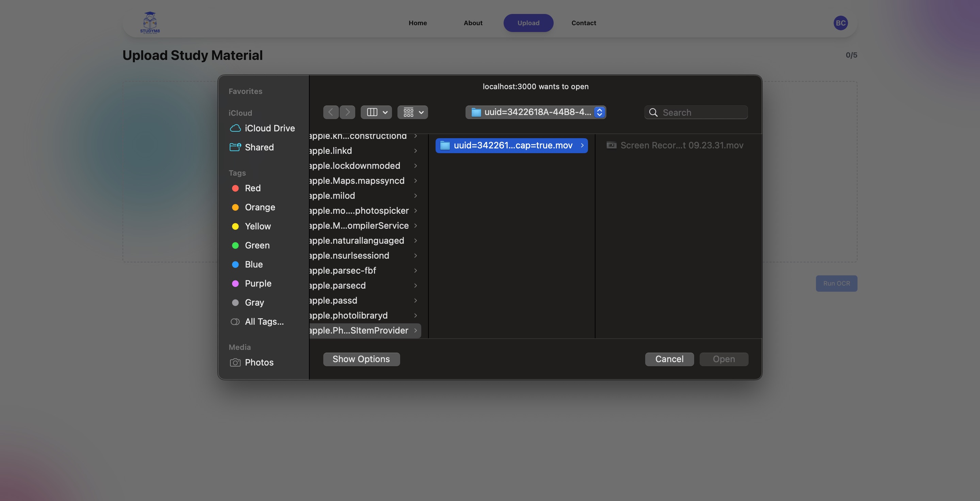Go back with the left arrow button
The image size is (980, 501).
pyautogui.click(x=331, y=112)
